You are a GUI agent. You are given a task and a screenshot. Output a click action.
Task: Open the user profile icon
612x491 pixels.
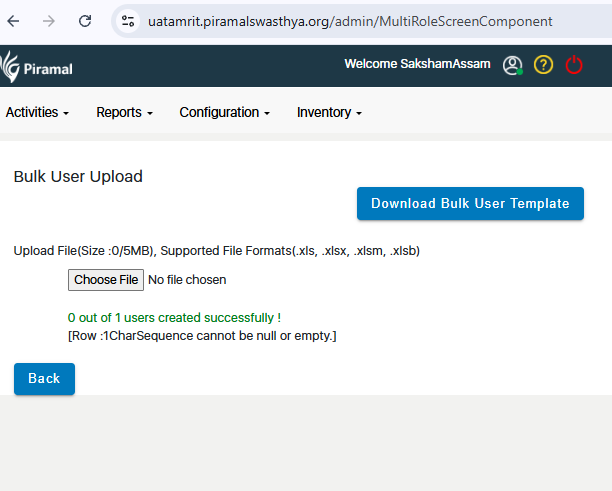coord(513,65)
